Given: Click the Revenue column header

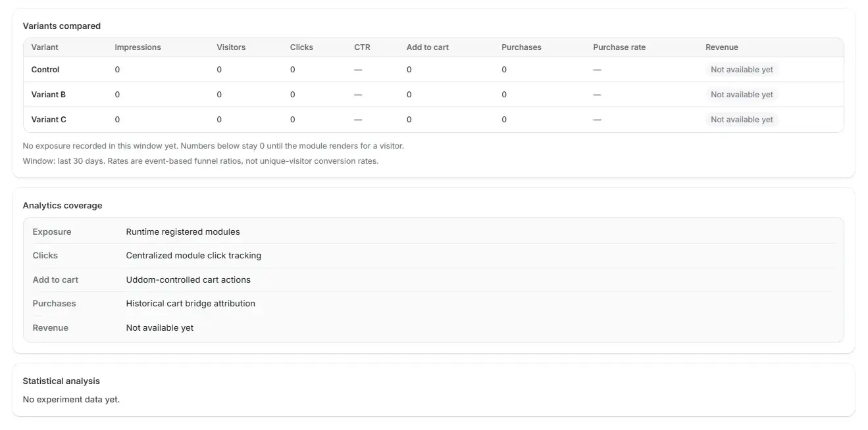Looking at the screenshot, I should tap(722, 47).
